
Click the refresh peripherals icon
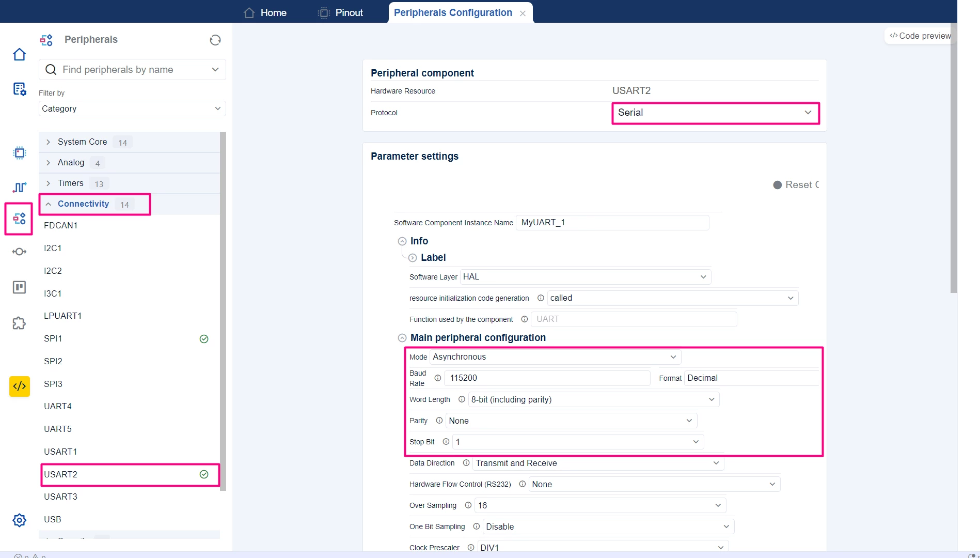coord(215,40)
